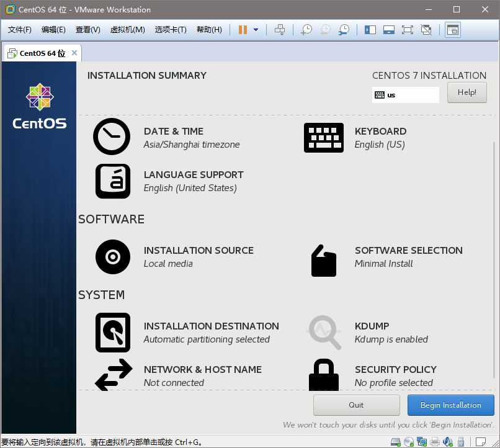Image resolution: width=500 pixels, height=448 pixels.
Task: Click the LANGUAGE SUPPORT label
Action: pos(194,175)
